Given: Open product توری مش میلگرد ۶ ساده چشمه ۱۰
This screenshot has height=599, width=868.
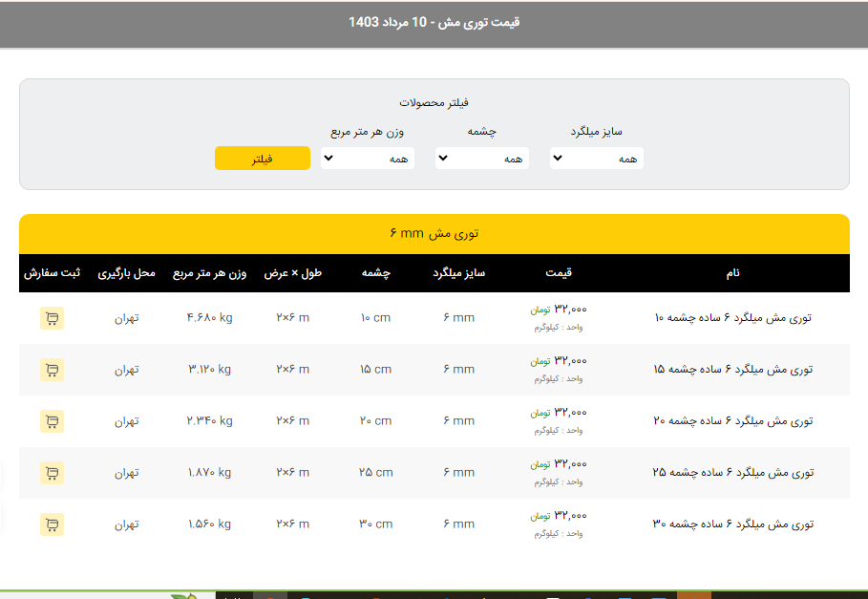Looking at the screenshot, I should (732, 317).
